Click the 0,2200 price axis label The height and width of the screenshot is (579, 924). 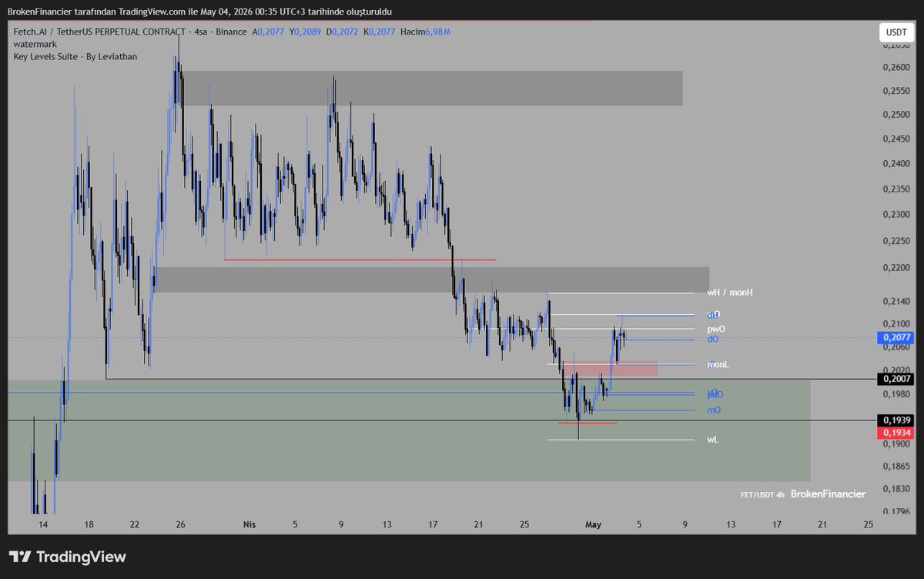pyautogui.click(x=896, y=268)
